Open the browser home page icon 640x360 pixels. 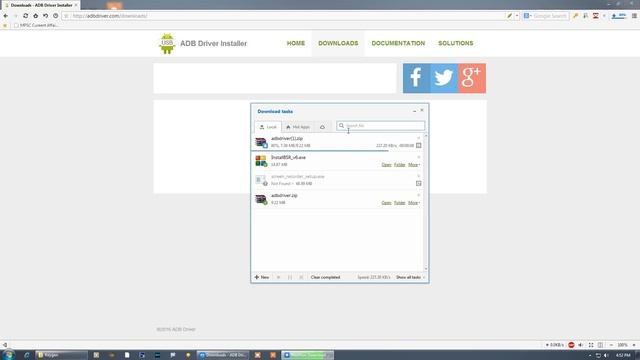36,16
